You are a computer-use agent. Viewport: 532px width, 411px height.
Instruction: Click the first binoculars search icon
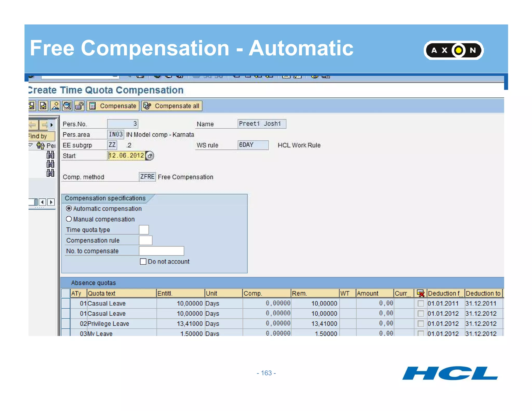pos(50,155)
